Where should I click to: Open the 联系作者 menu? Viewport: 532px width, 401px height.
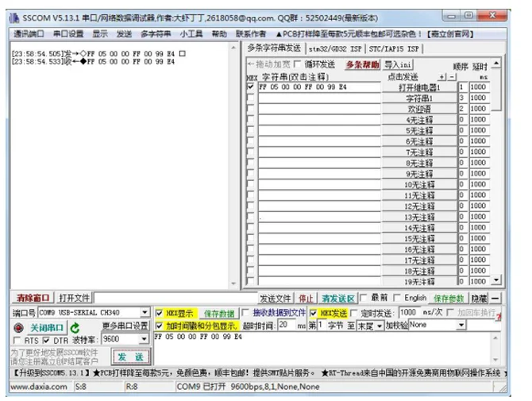(251, 34)
